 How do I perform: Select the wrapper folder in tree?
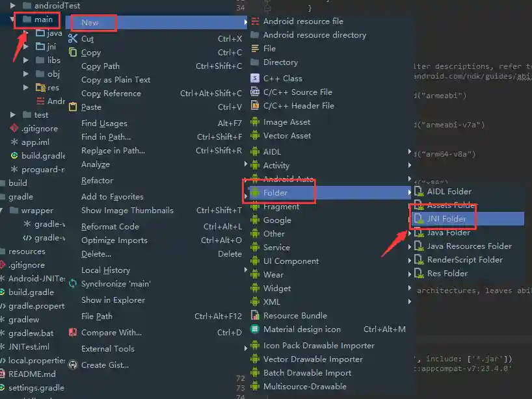pos(37,211)
